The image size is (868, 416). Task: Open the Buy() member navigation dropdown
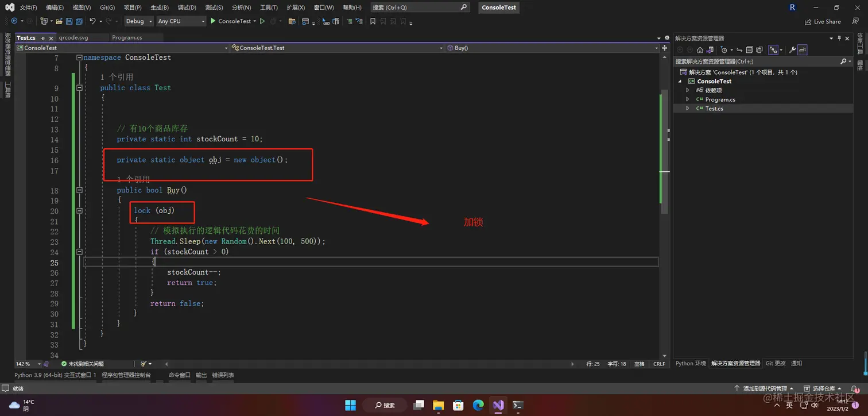click(552, 48)
